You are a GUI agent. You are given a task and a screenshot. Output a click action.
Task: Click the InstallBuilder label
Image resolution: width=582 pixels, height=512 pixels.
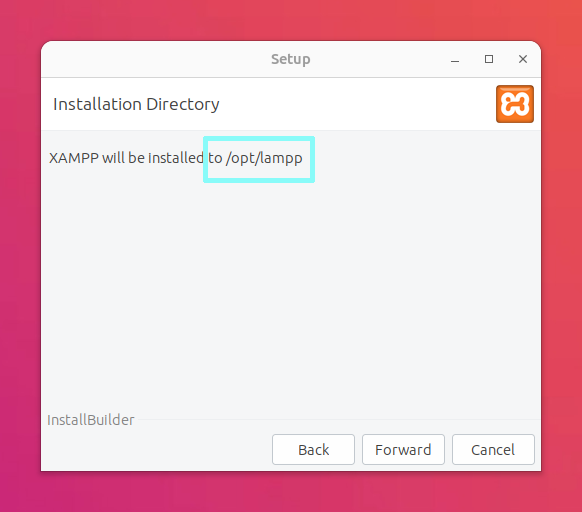click(91, 420)
